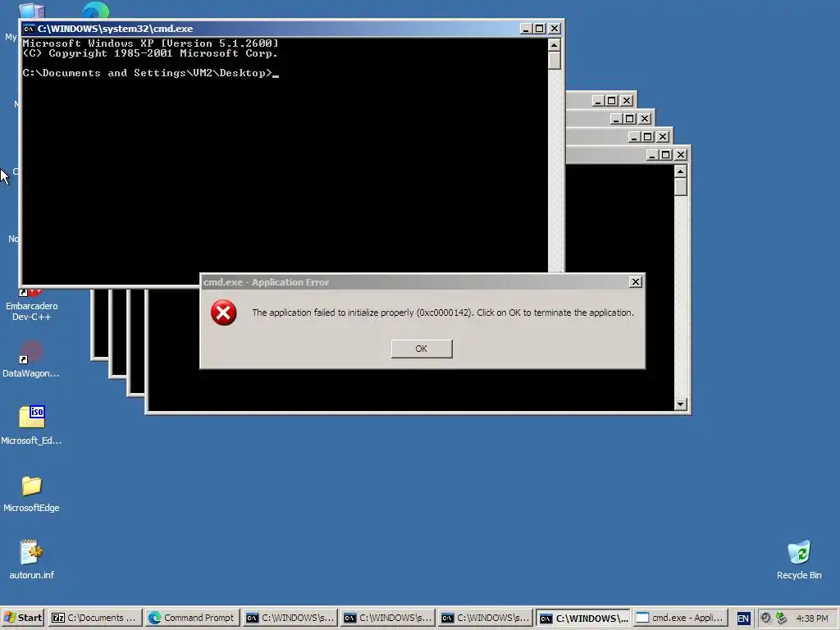
Task: Minimize the front cmd.exe window
Action: tap(526, 29)
